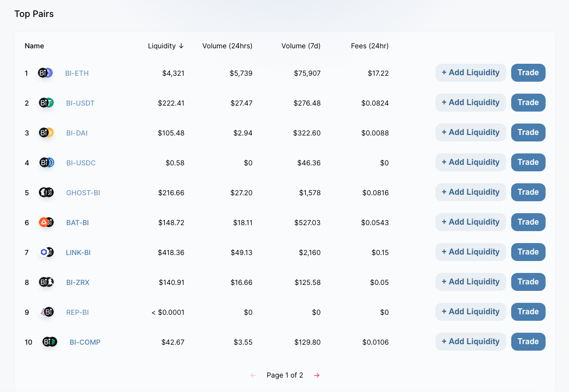Trade the BAT-BI pair

528,222
